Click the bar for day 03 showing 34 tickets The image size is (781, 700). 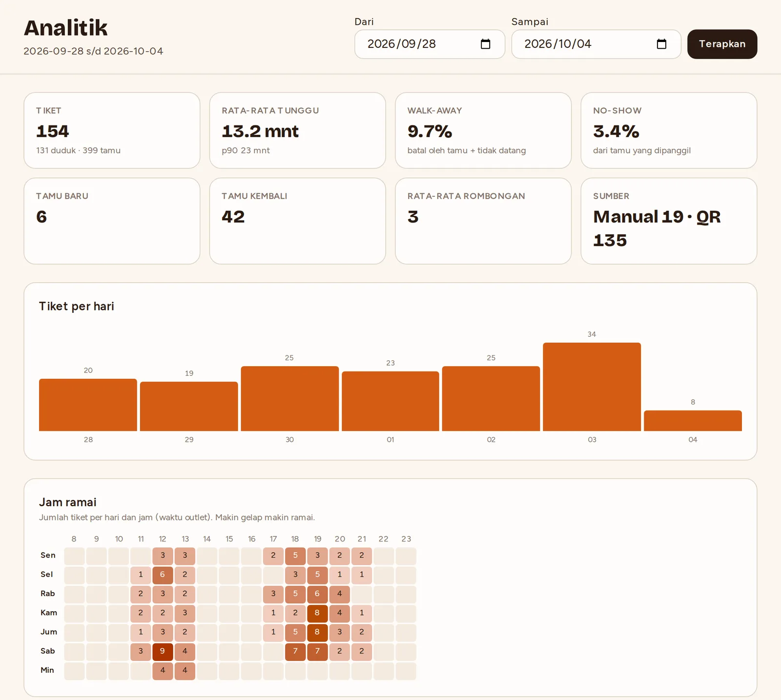coord(592,387)
